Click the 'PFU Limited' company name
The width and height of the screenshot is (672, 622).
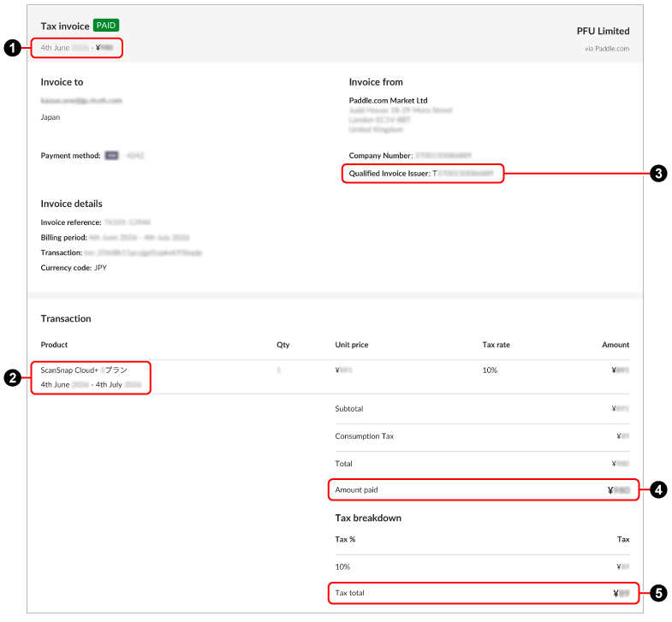(603, 31)
